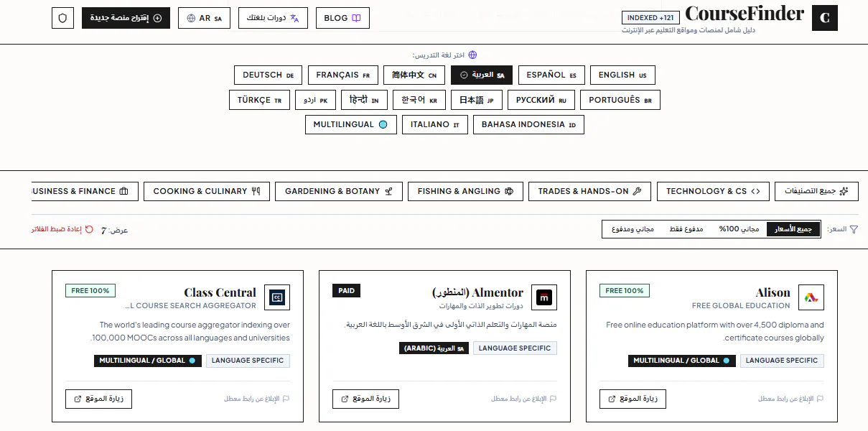This screenshot has height=431, width=868.
Task: Click Arabic language tag on Almentor card
Action: coord(434,348)
